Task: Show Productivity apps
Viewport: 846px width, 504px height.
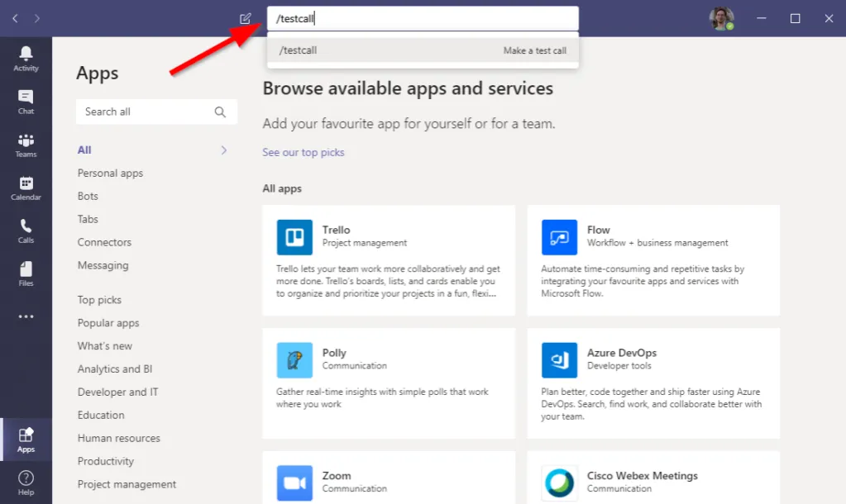Action: pyautogui.click(x=106, y=461)
